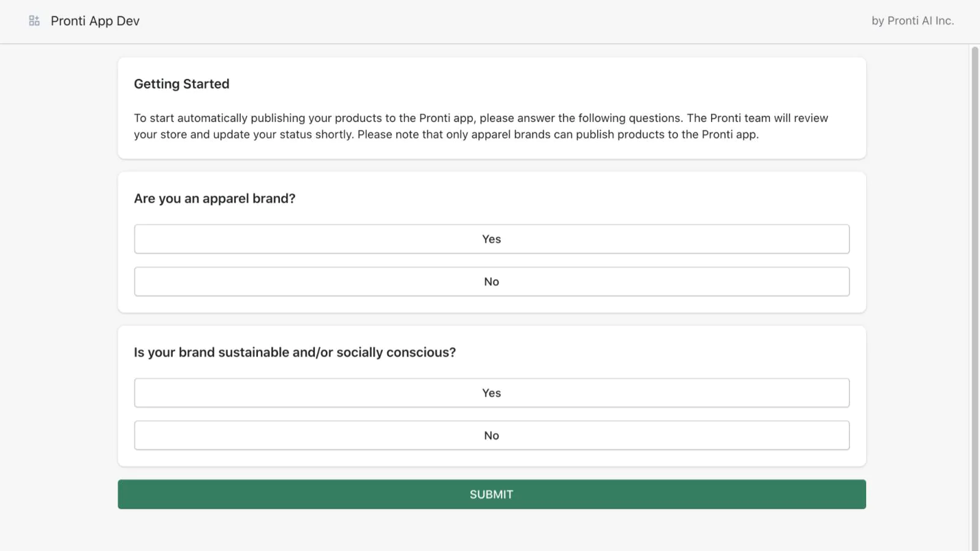Screen dimensions: 980x551
Task: Click the 'Are you an apparel brand?' heading
Action: pyautogui.click(x=214, y=198)
